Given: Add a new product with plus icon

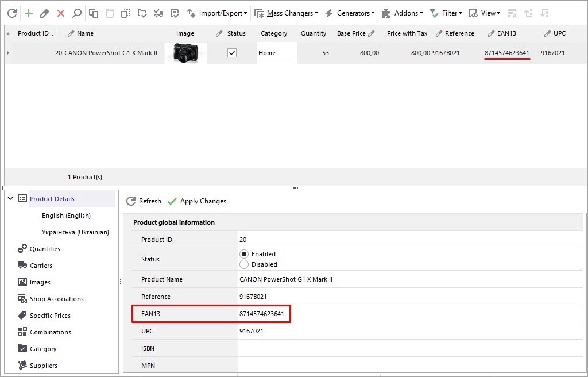Looking at the screenshot, I should coord(29,13).
